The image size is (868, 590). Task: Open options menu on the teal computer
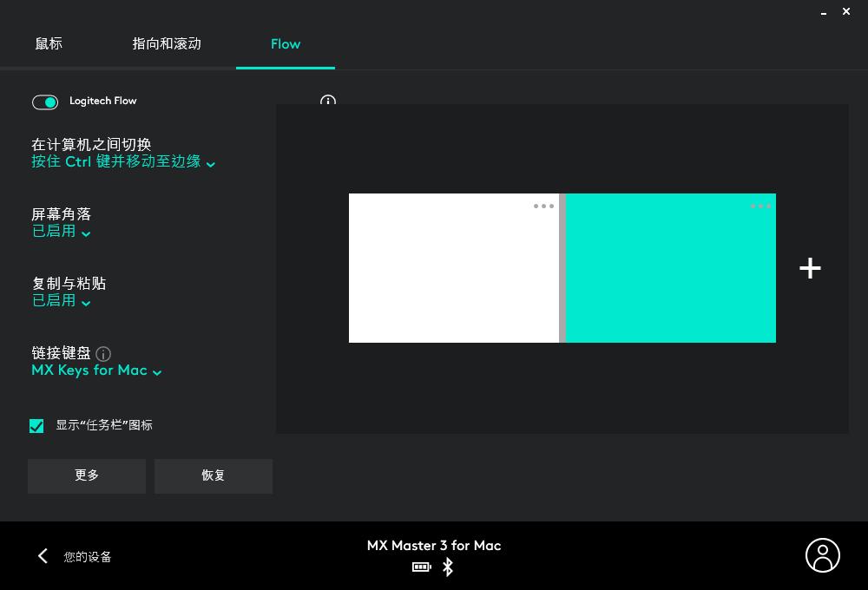pyautogui.click(x=760, y=206)
